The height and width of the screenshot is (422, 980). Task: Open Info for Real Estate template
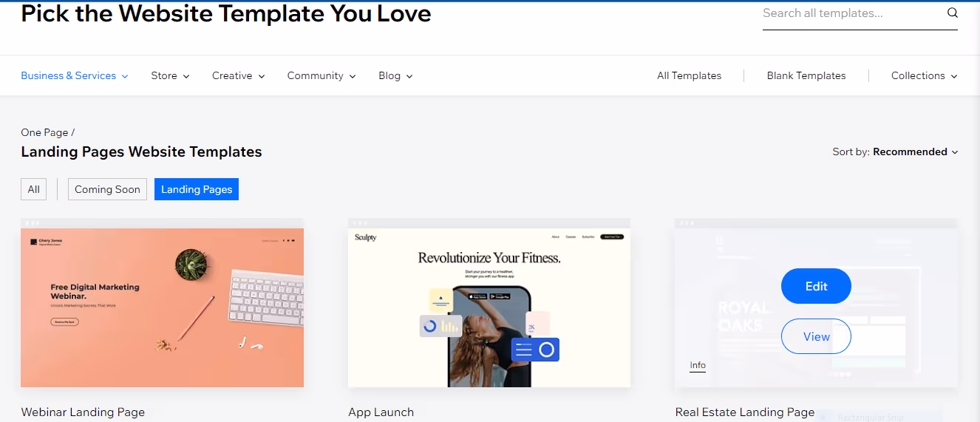point(698,365)
